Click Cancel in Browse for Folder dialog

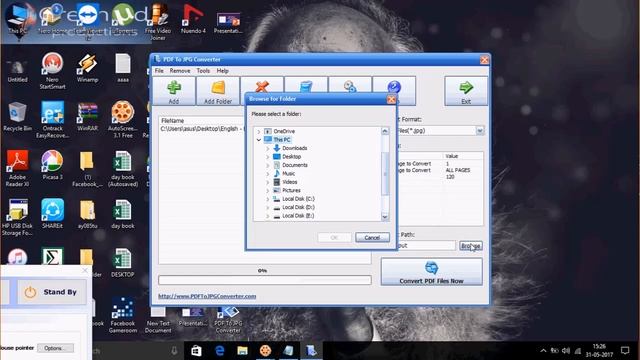[372, 238]
